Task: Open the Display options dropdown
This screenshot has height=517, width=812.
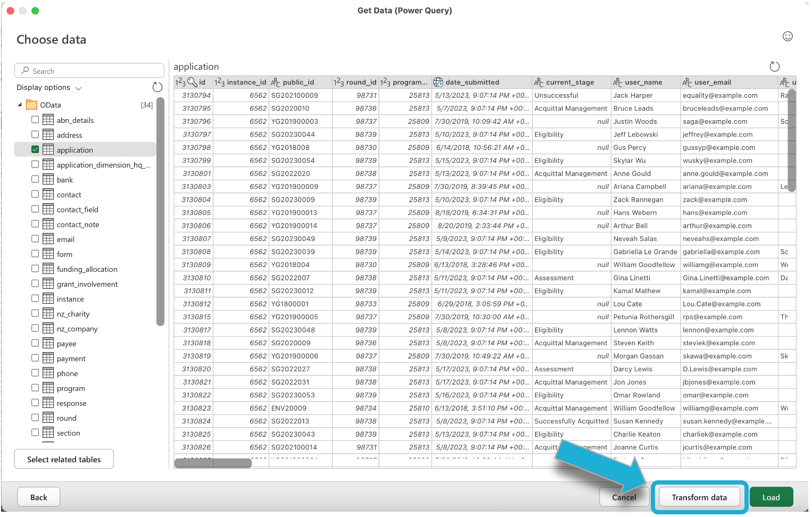Action: point(49,88)
